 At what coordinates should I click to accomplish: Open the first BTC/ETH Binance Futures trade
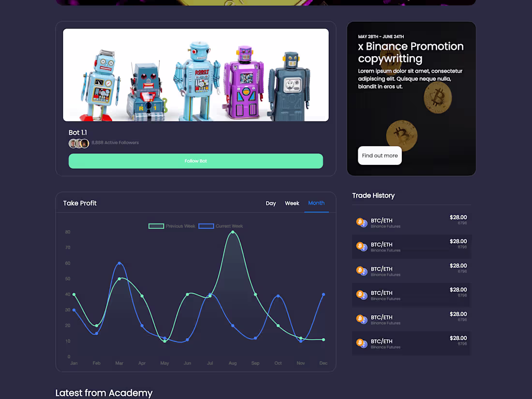[411, 222]
